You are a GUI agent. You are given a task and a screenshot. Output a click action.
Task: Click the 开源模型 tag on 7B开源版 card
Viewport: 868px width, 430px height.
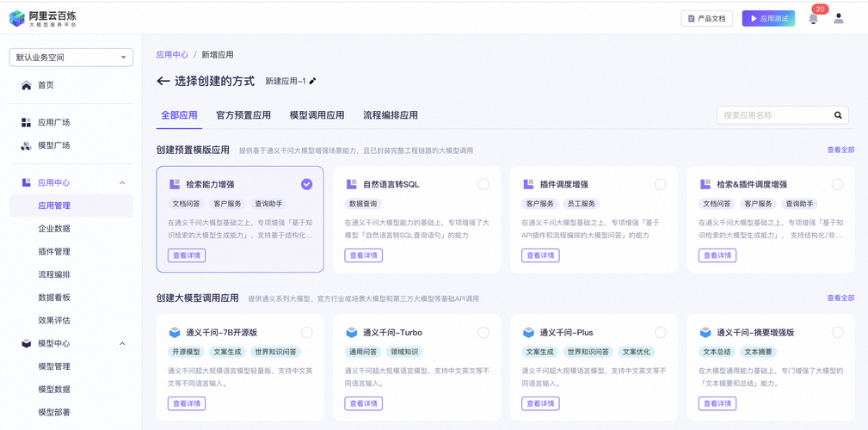pos(187,352)
